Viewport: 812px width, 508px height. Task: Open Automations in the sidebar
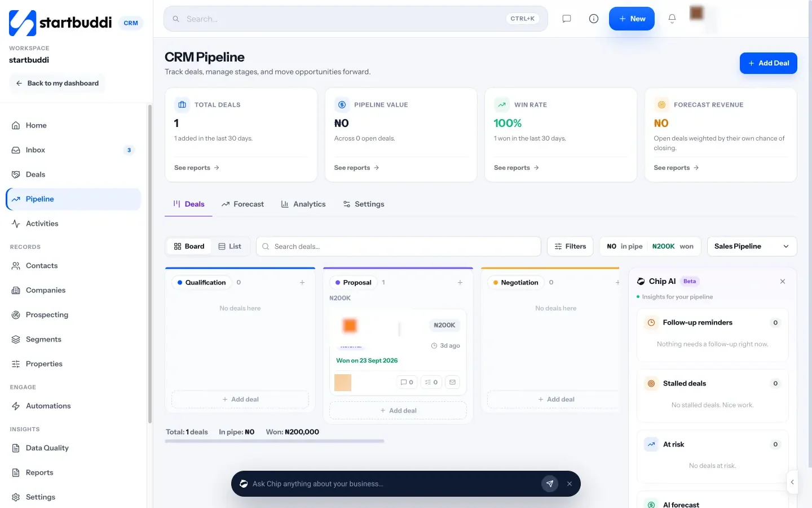(73, 406)
